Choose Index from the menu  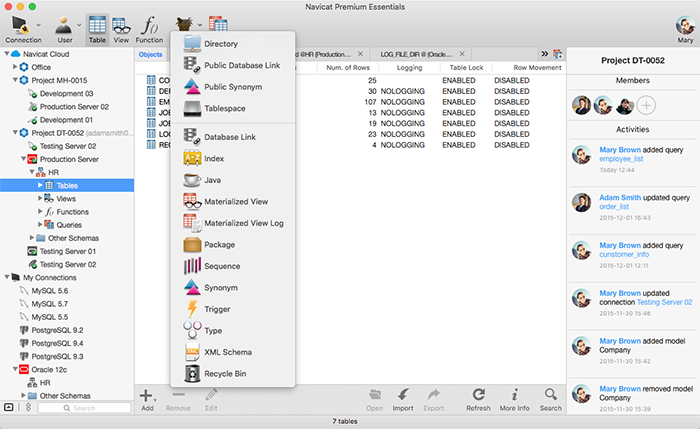coord(233,158)
